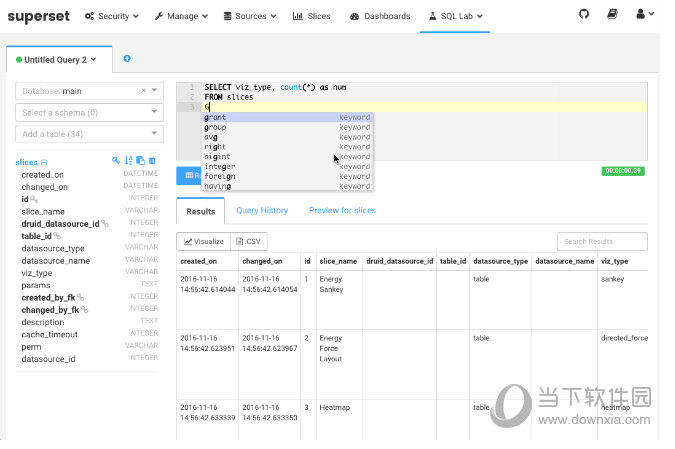Click the cache_timeout column in sidebar
Image resolution: width=675 pixels, height=449 pixels.
tap(50, 334)
